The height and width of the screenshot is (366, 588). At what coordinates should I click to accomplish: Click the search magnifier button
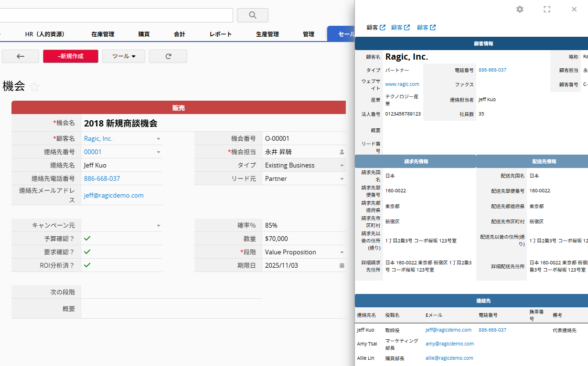click(252, 15)
